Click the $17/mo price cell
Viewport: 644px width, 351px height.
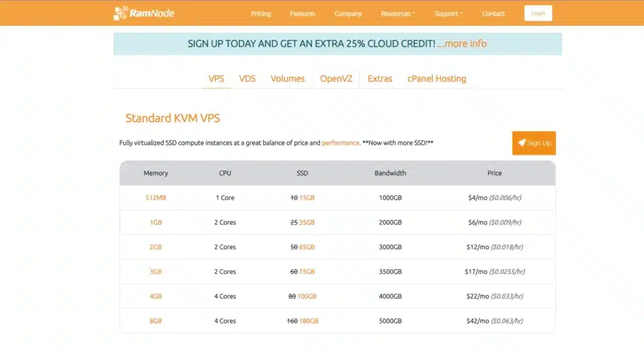[x=494, y=272]
